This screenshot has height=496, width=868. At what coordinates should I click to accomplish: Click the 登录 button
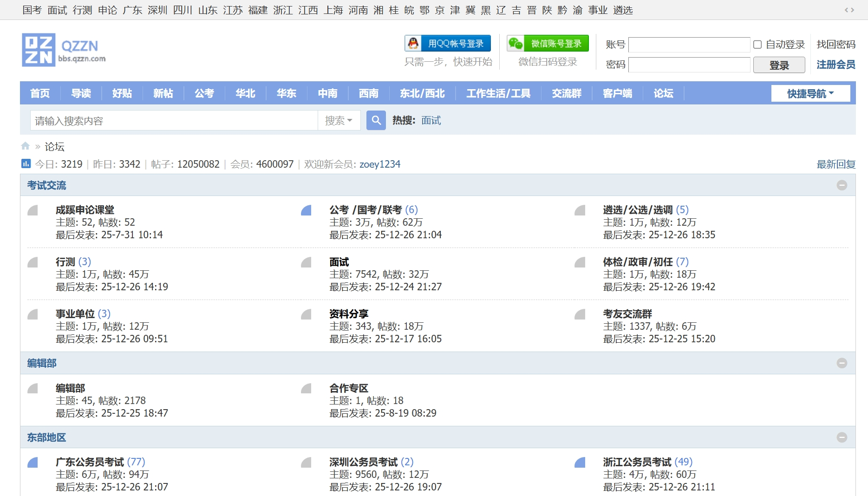[x=779, y=65]
